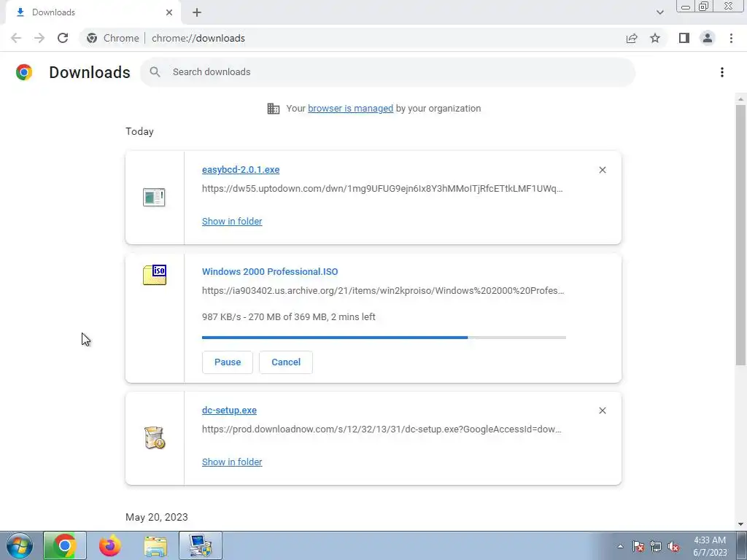This screenshot has width=747, height=560.
Task: Bookmark this tab with the star
Action: (x=655, y=38)
